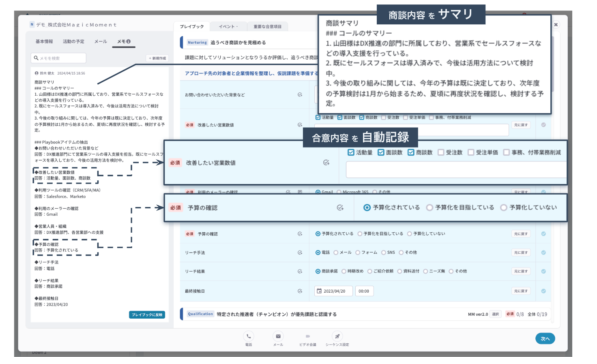This screenshot has height=364, width=597.
Task: Select メール radio in リーチ手法 row
Action: pyautogui.click(x=336, y=253)
